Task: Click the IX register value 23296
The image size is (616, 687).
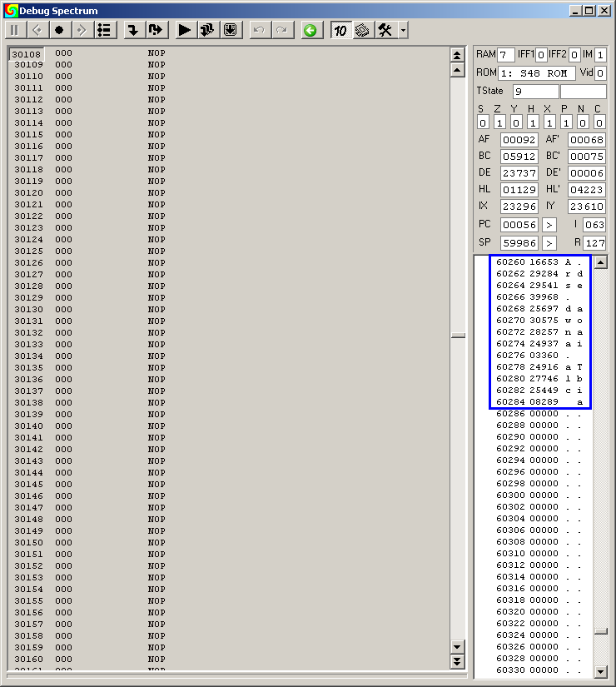Action: (519, 207)
